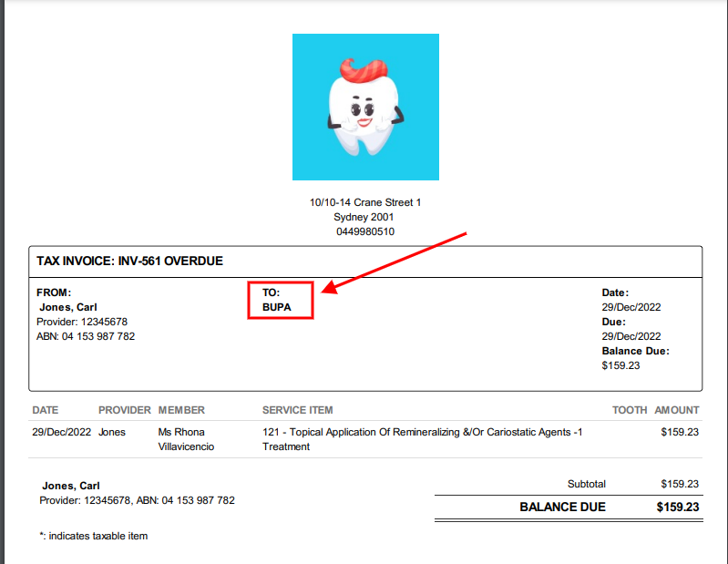
Task: Select phone number 0449980510
Action: [x=365, y=231]
